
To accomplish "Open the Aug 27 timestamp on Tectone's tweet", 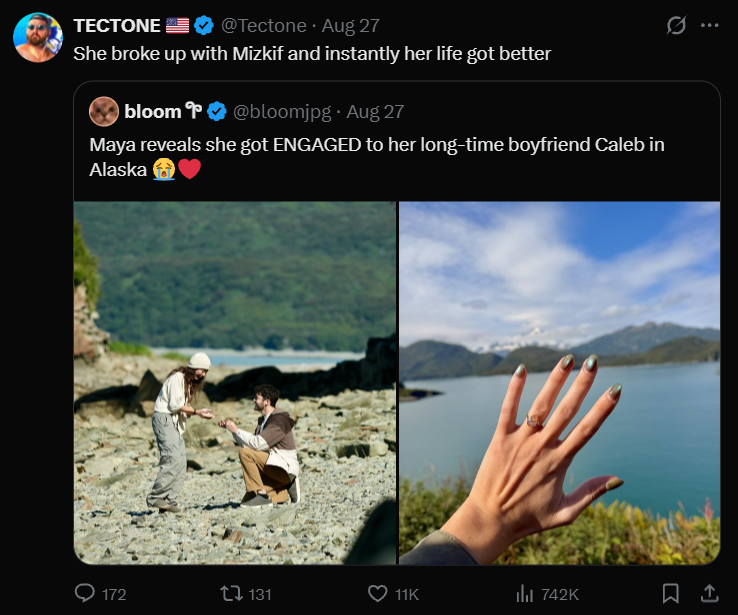I will [x=351, y=25].
